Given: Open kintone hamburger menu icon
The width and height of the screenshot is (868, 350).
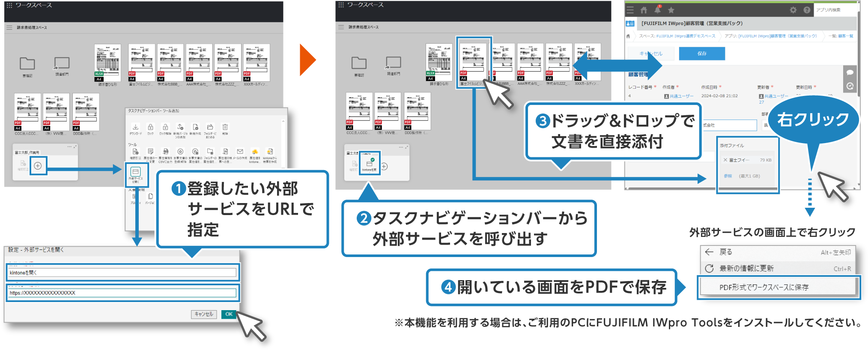Looking at the screenshot, I should tap(630, 10).
